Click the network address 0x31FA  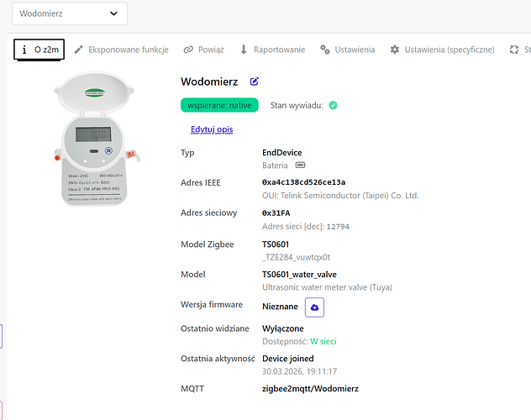276,213
